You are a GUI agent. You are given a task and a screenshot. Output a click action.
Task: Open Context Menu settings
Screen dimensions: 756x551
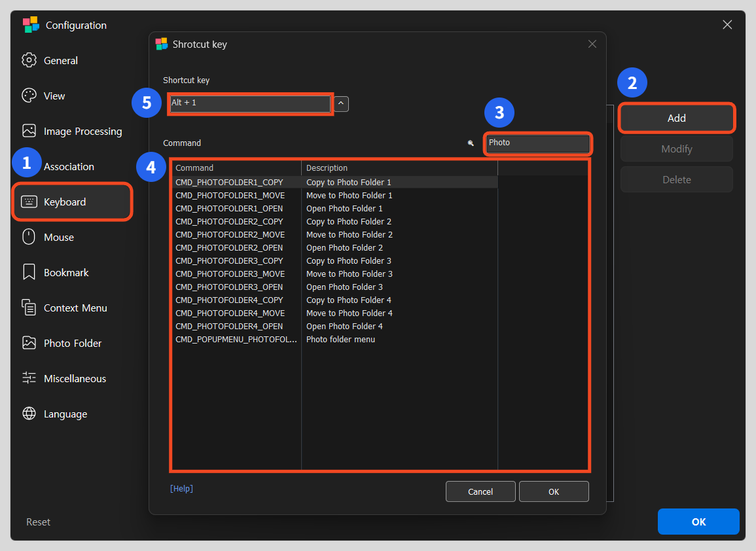75,308
